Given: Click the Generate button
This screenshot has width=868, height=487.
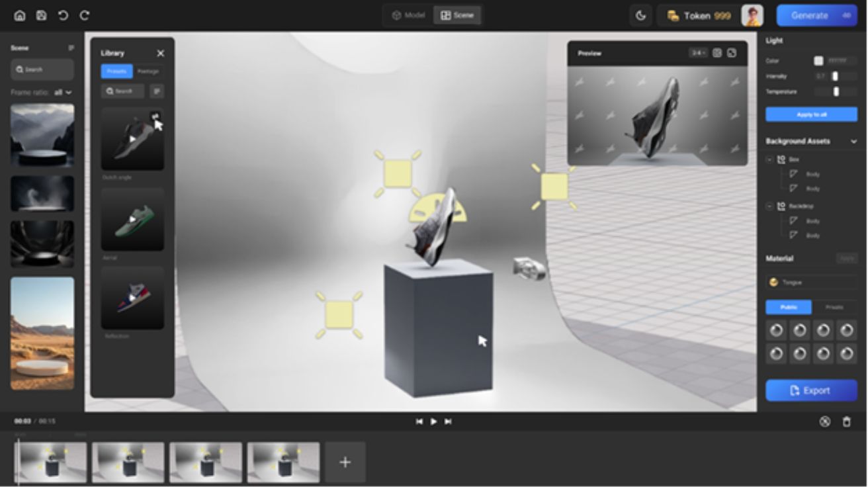Looking at the screenshot, I should (x=816, y=15).
